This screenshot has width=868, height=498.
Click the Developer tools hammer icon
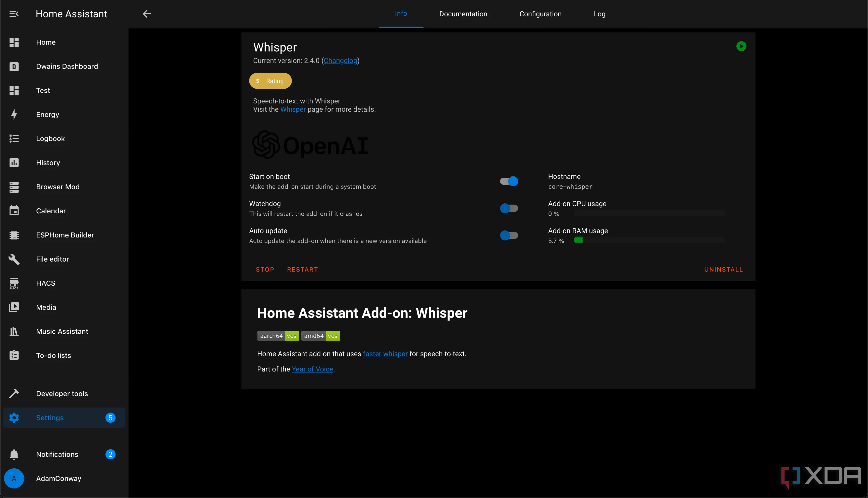tap(14, 394)
